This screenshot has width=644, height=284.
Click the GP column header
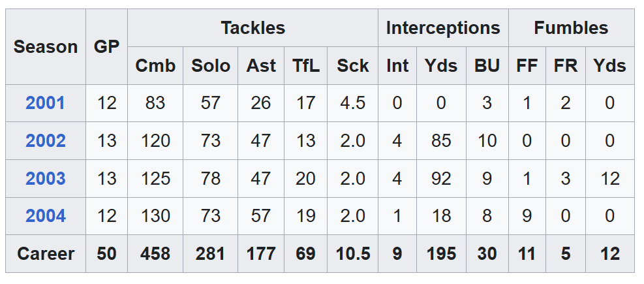tap(106, 47)
